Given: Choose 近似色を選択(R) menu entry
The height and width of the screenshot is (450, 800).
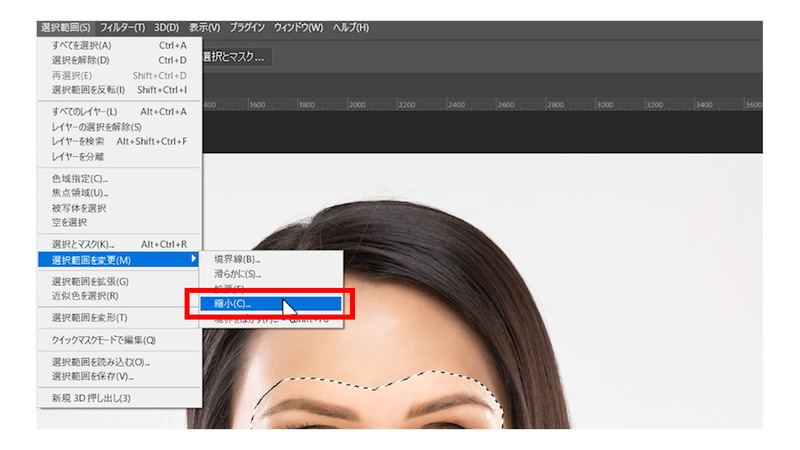Looking at the screenshot, I should click(119, 296).
